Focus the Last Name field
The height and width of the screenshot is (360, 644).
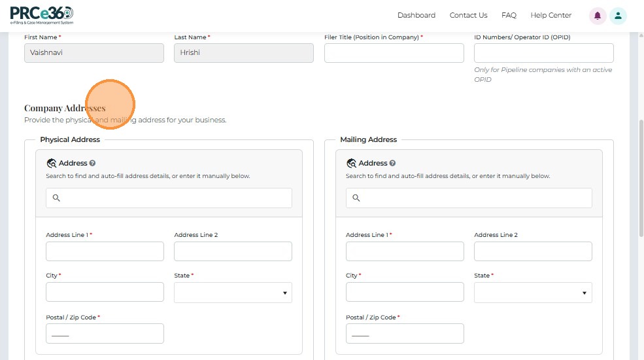[x=244, y=53]
